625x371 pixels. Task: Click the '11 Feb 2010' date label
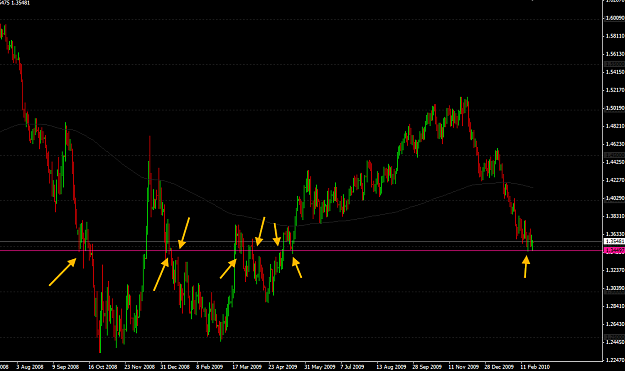coord(535,367)
